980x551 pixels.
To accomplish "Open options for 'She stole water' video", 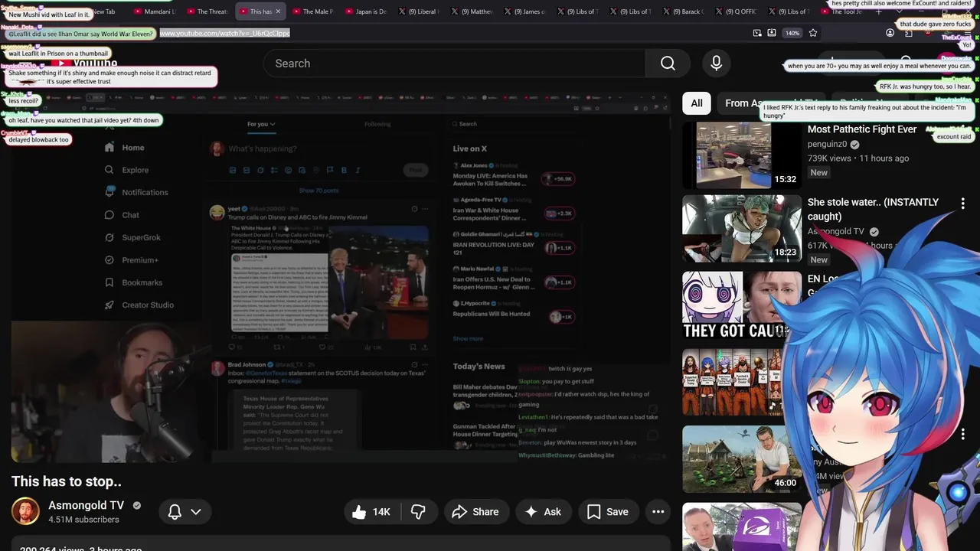I will pyautogui.click(x=962, y=203).
